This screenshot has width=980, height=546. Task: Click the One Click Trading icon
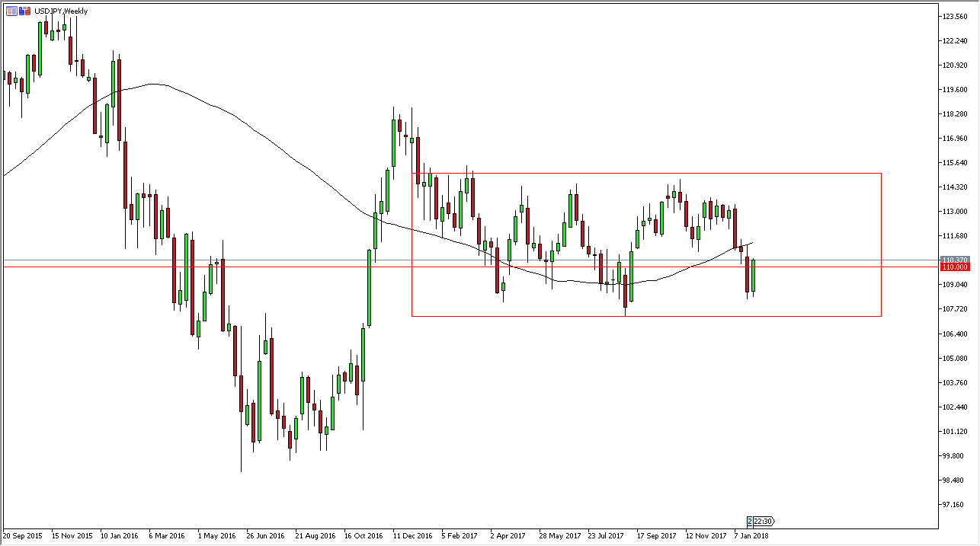[25, 11]
